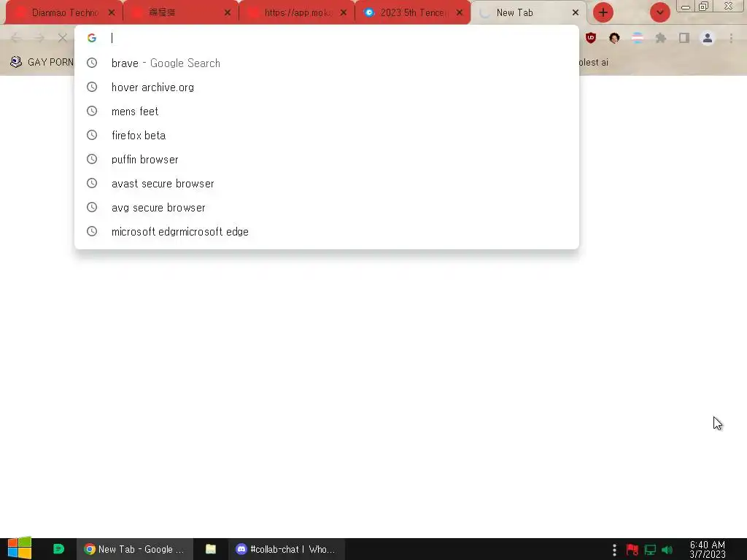Close the https://app.mok tab
The width and height of the screenshot is (747, 560).
tap(344, 13)
